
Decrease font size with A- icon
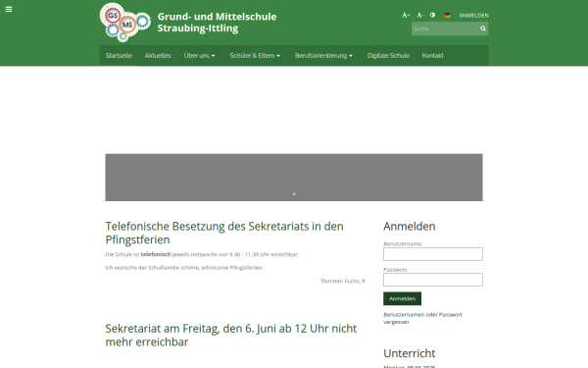pyautogui.click(x=420, y=15)
